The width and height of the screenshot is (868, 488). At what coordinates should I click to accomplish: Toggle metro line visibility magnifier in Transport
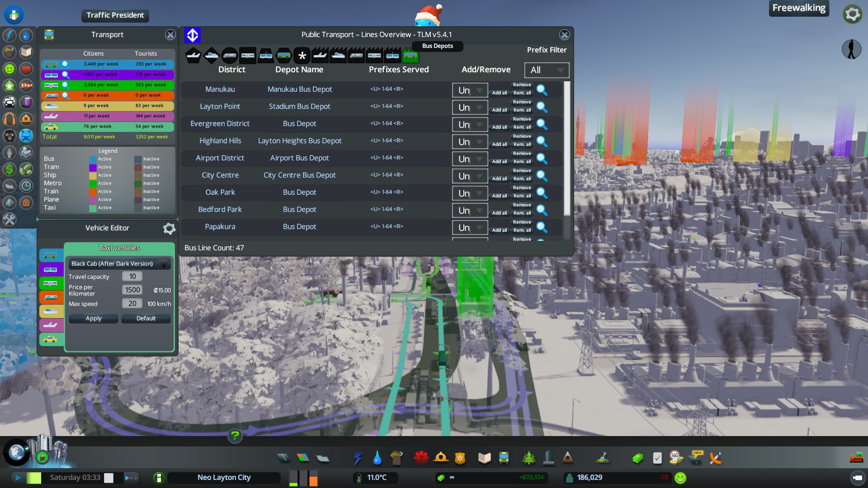click(65, 85)
